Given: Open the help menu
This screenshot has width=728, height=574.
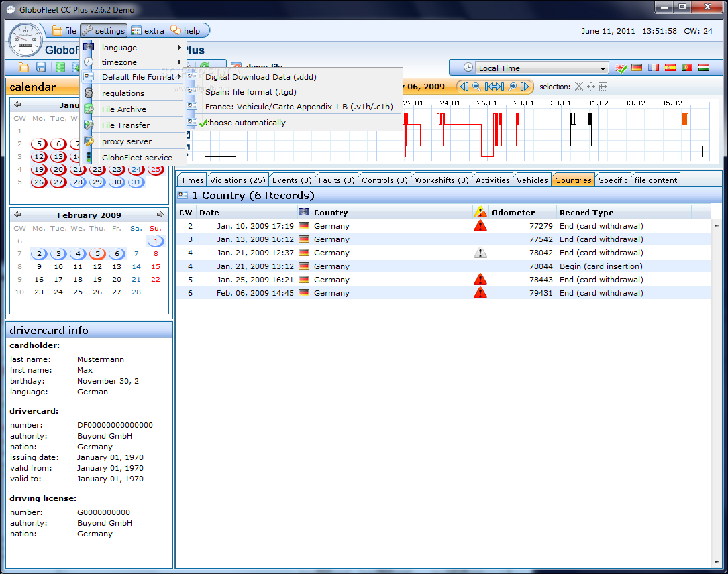Looking at the screenshot, I should 186,31.
